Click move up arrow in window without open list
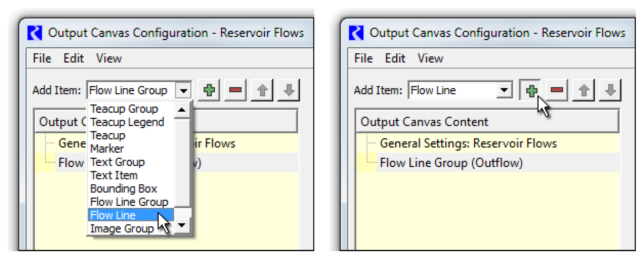 (x=583, y=90)
